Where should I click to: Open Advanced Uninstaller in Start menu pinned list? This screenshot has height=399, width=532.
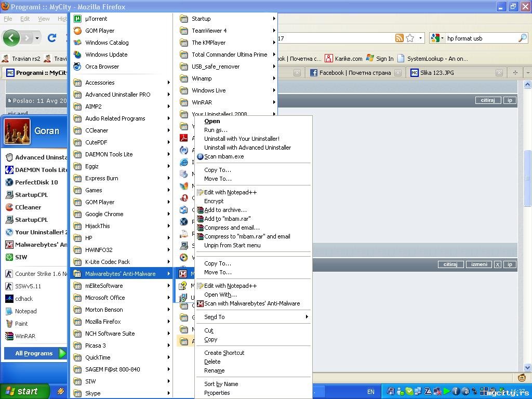pos(36,157)
